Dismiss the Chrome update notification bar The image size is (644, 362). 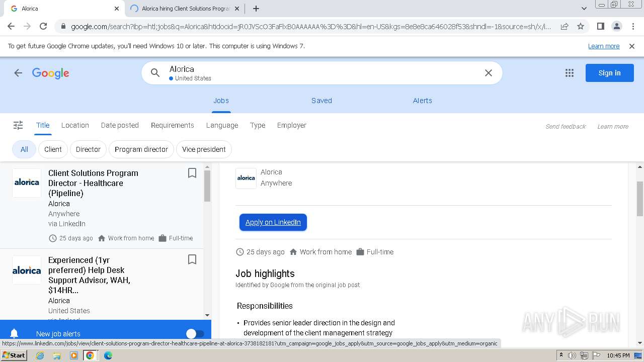[632, 46]
